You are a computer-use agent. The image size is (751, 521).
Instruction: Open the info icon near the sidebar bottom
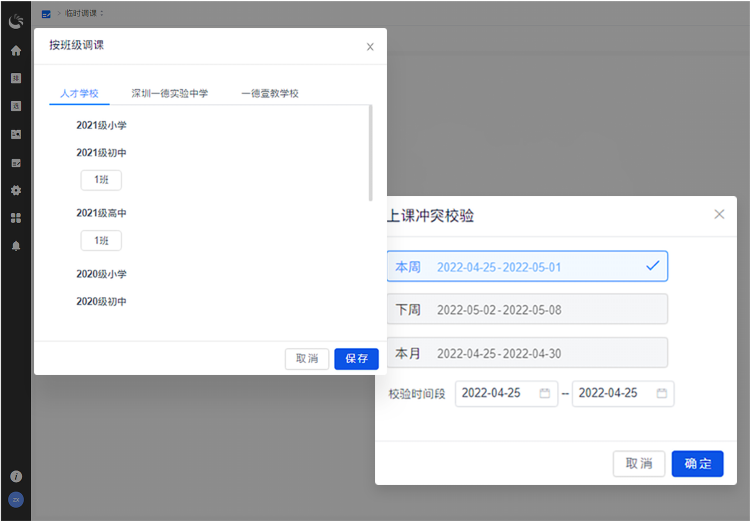click(16, 476)
